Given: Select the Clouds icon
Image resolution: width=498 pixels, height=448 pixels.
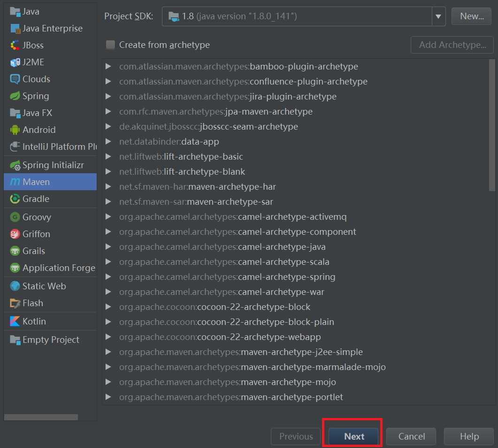Looking at the screenshot, I should (x=15, y=79).
